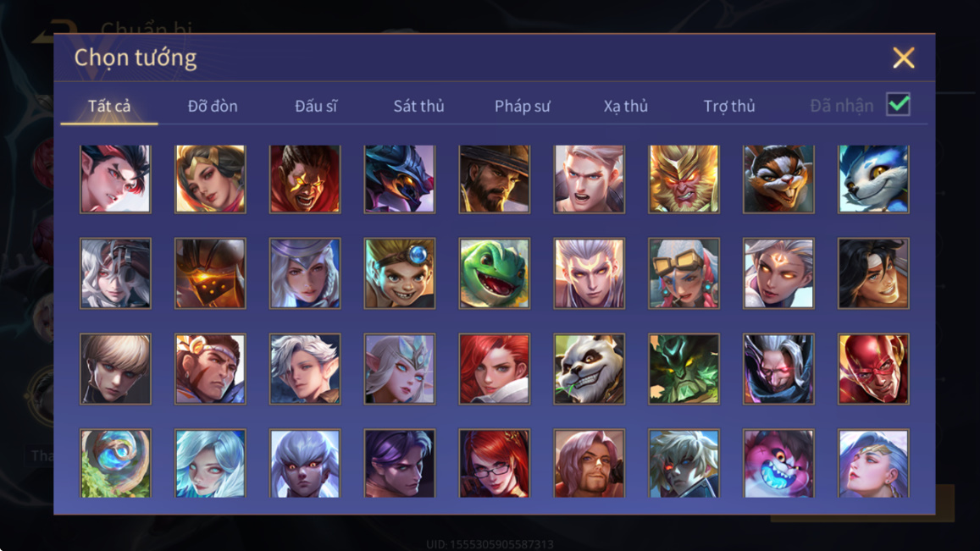Select the red-masked speedster hero portrait
980x551 pixels.
873,368
